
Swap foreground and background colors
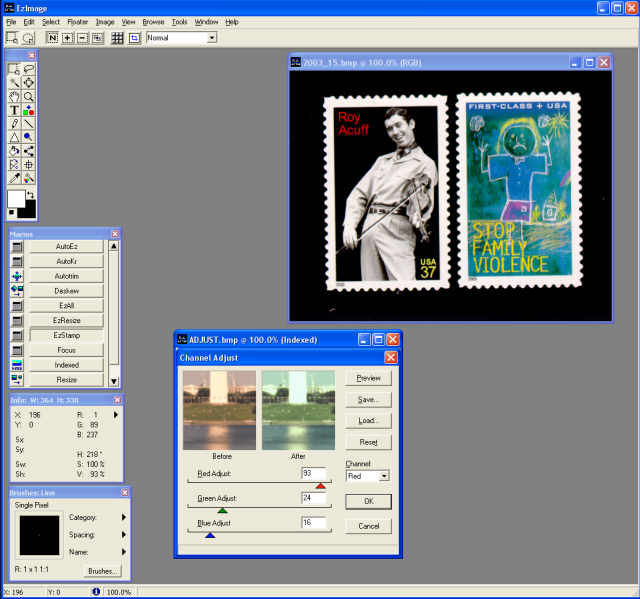tap(31, 195)
